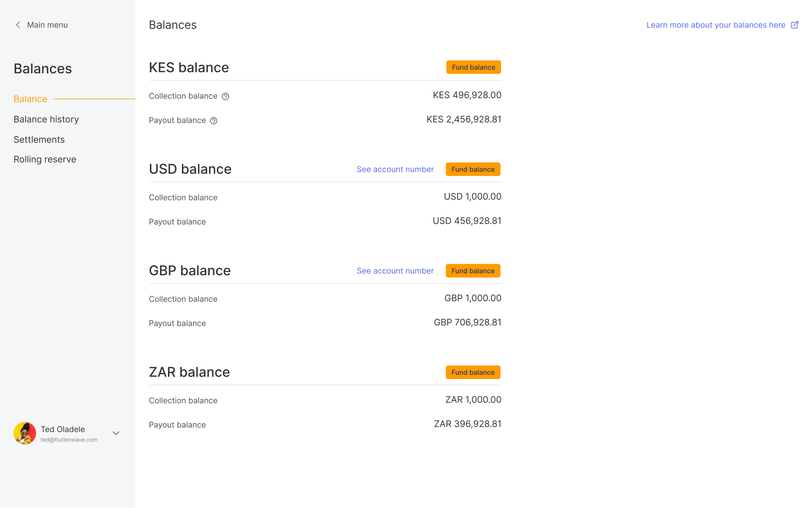Click the Balances page heading
This screenshot has width=812, height=508.
(173, 25)
